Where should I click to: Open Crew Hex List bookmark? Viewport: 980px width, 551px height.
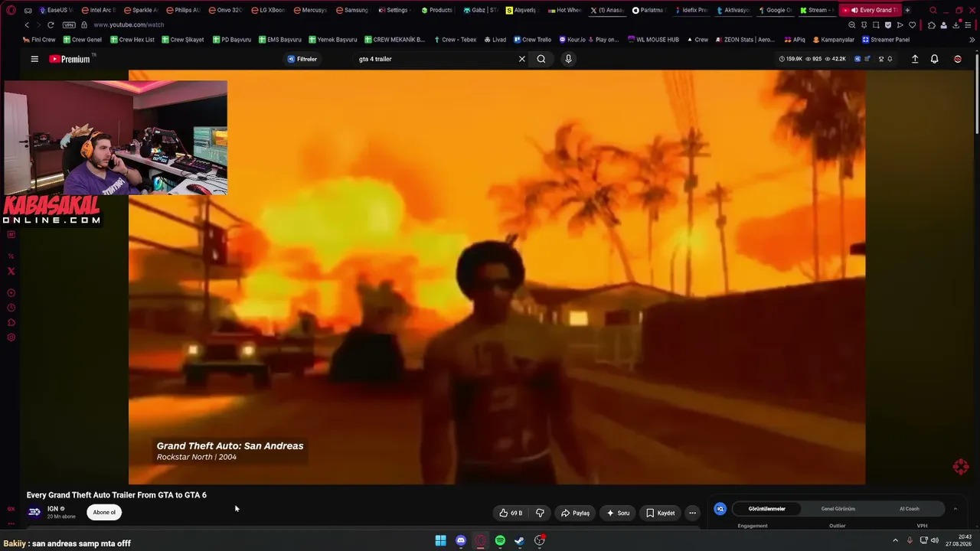click(132, 40)
